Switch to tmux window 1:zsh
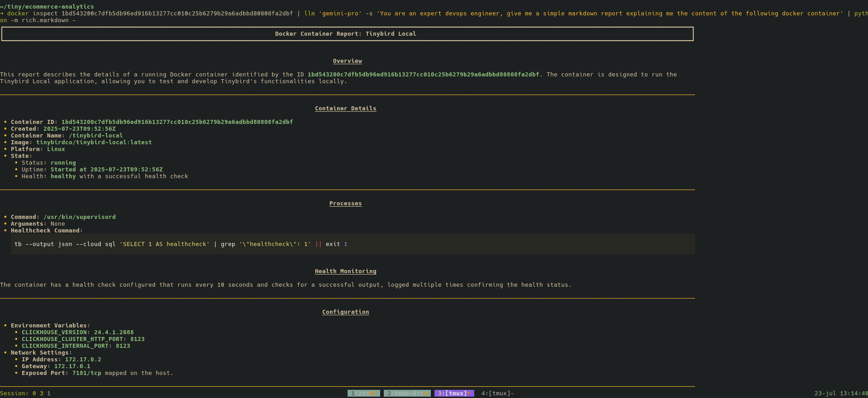The height and width of the screenshot is (398, 868). click(363, 393)
